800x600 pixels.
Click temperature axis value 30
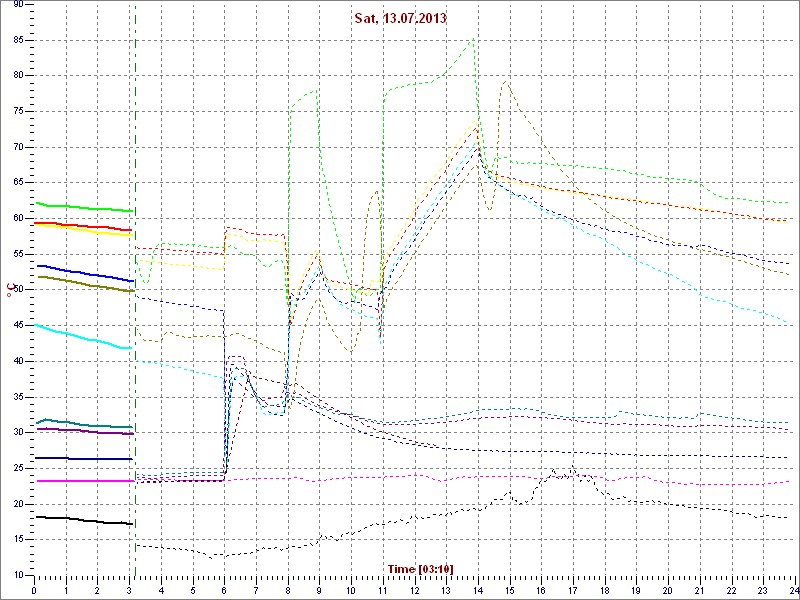18,433
